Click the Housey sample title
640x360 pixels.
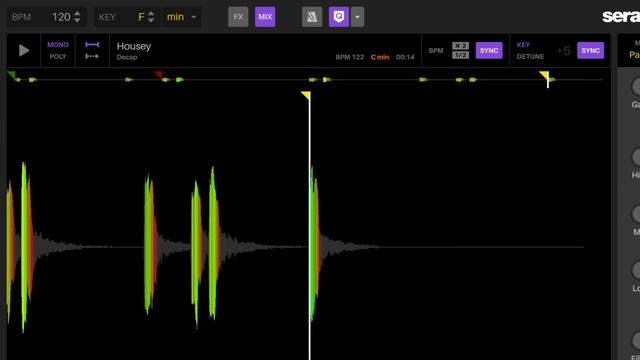pos(134,46)
